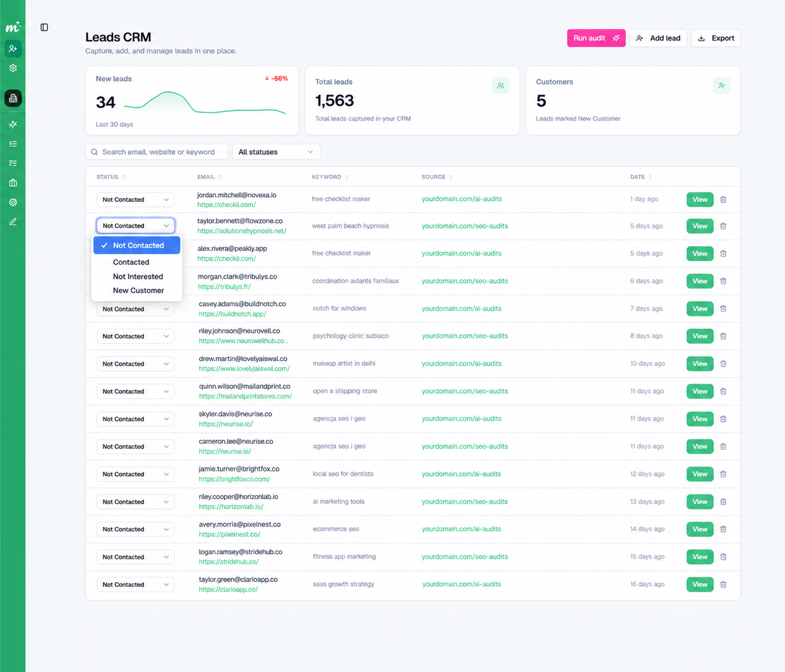View the cameron.lee@neurise.co lead
The height and width of the screenshot is (672, 785).
(700, 447)
